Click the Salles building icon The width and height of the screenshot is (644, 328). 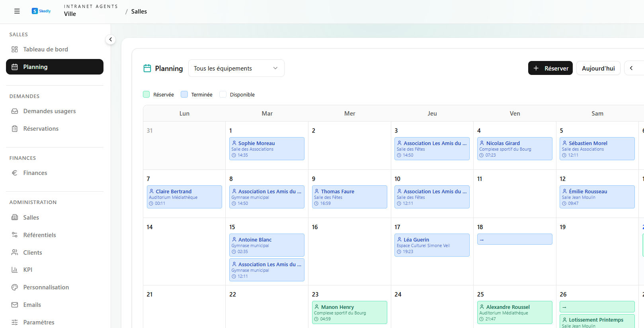click(15, 218)
